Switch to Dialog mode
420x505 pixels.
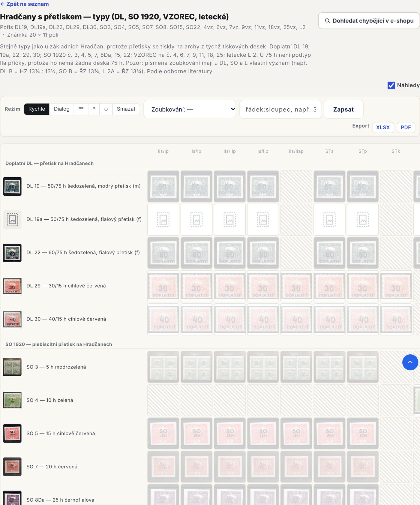click(61, 109)
